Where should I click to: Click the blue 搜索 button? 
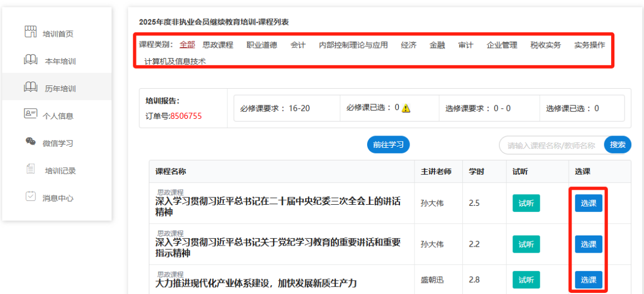pos(617,145)
